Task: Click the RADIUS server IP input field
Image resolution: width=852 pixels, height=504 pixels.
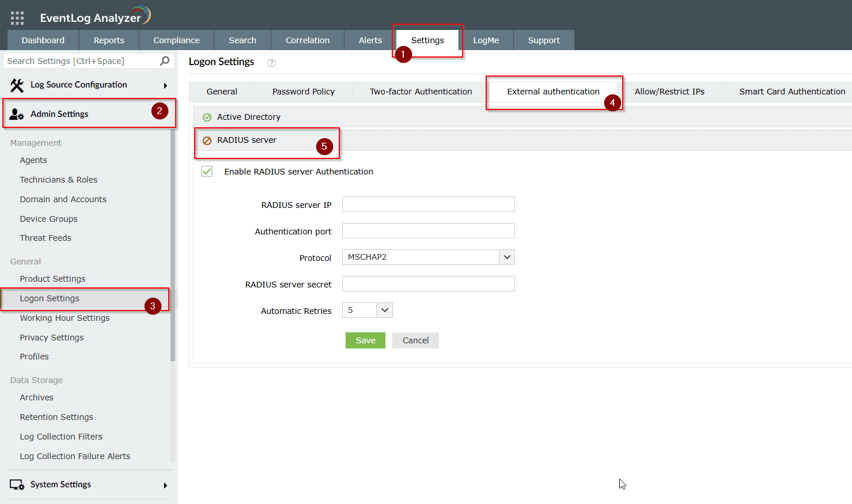Action: pyautogui.click(x=428, y=204)
